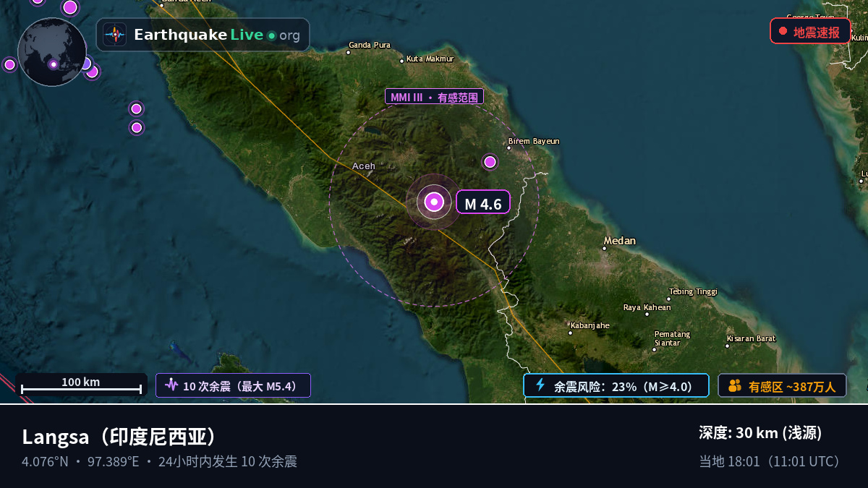Click the 4.076°N 97.389°E coordinates text

(x=80, y=461)
